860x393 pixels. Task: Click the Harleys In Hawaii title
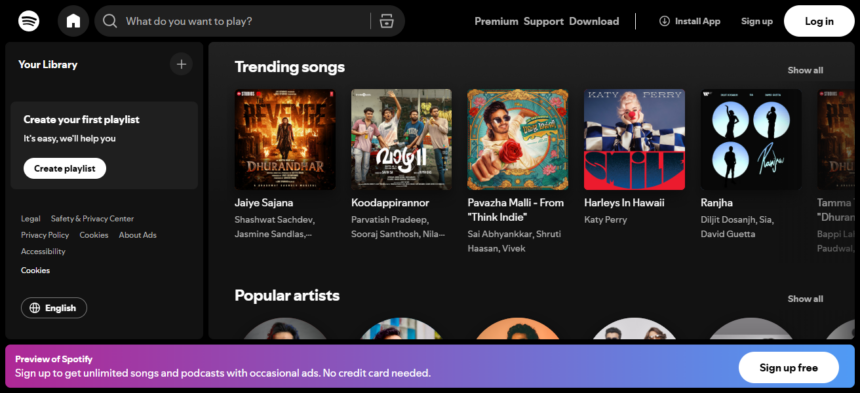[624, 203]
